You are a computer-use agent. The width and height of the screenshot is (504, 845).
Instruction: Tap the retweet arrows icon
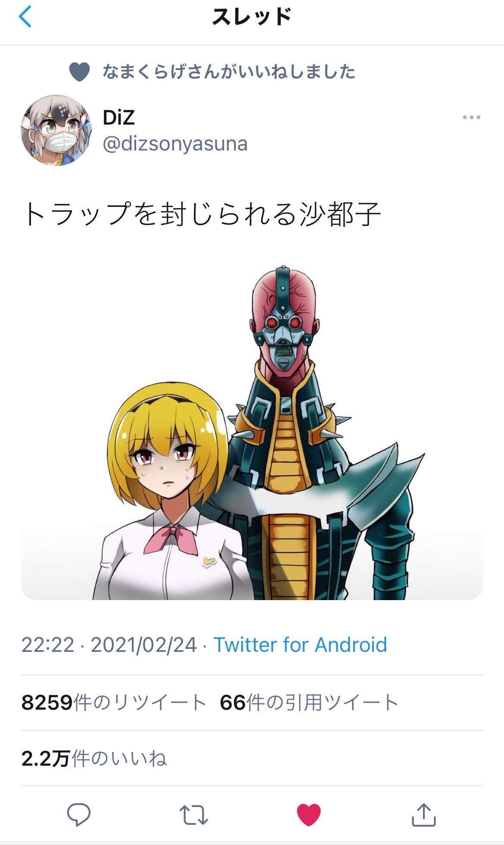[194, 815]
